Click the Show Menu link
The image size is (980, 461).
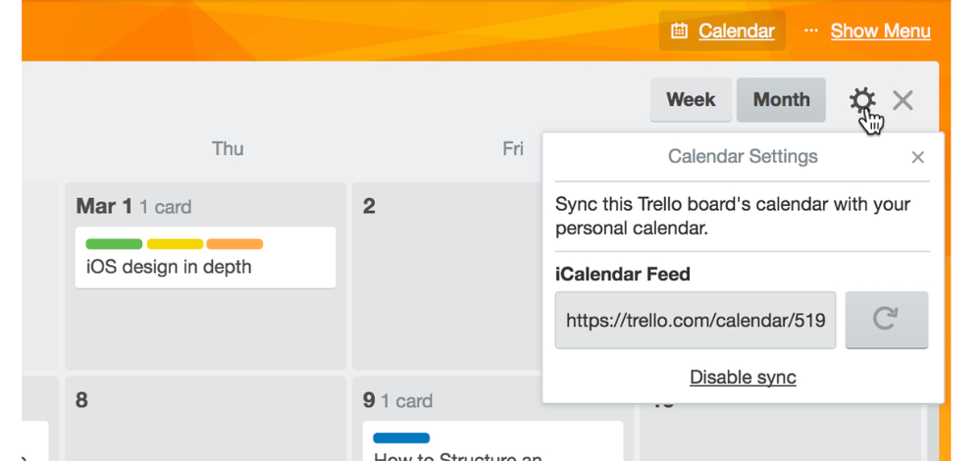tap(880, 30)
